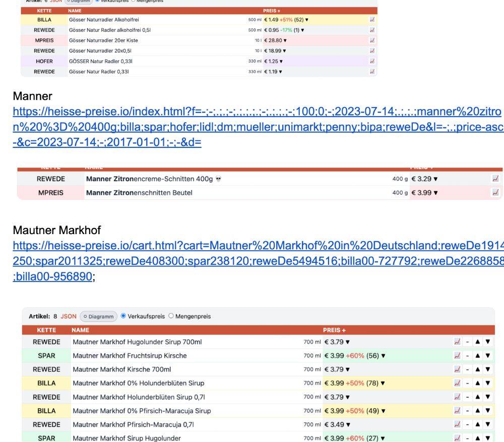Sort Mautner Markhof table by PREIS + header
The image size is (504, 442).
(334, 330)
